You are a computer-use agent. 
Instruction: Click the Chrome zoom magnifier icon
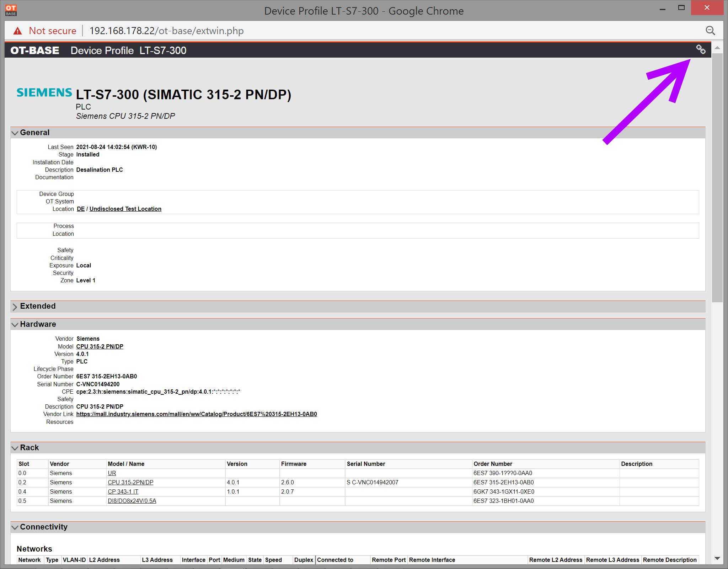(x=710, y=31)
